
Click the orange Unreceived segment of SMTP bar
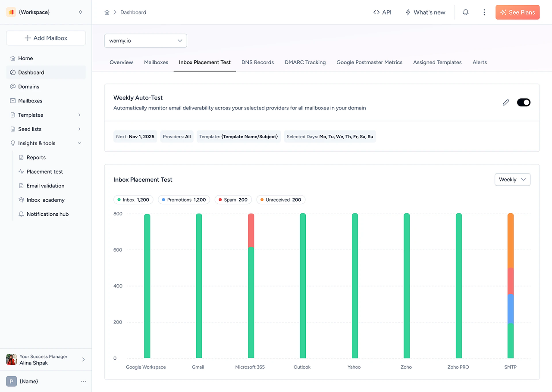[x=511, y=241]
